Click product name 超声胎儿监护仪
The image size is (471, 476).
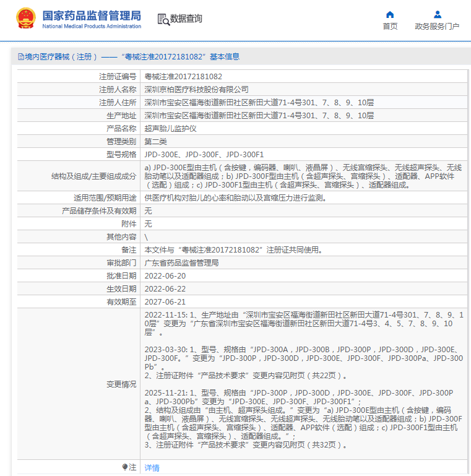click(x=170, y=129)
